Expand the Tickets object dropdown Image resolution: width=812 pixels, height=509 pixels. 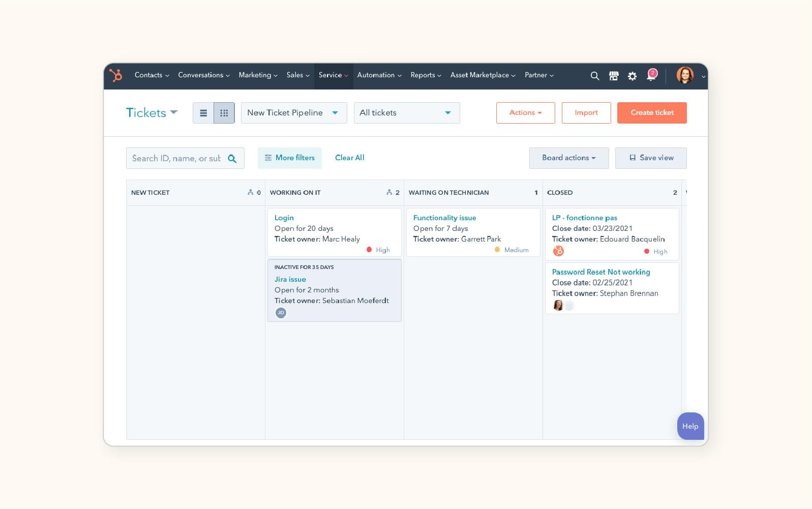click(x=152, y=112)
